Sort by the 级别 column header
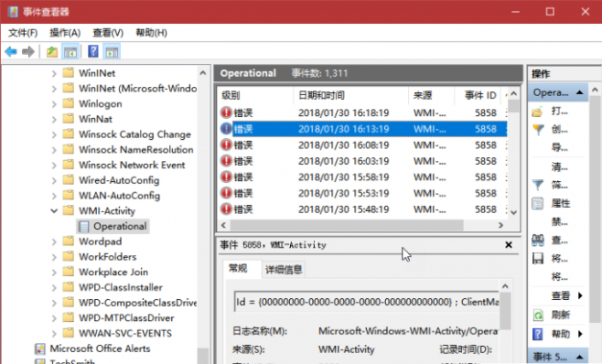 [x=255, y=95]
